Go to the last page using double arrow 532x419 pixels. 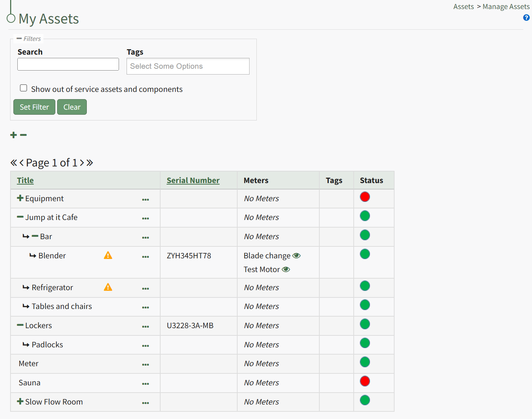tap(90, 163)
